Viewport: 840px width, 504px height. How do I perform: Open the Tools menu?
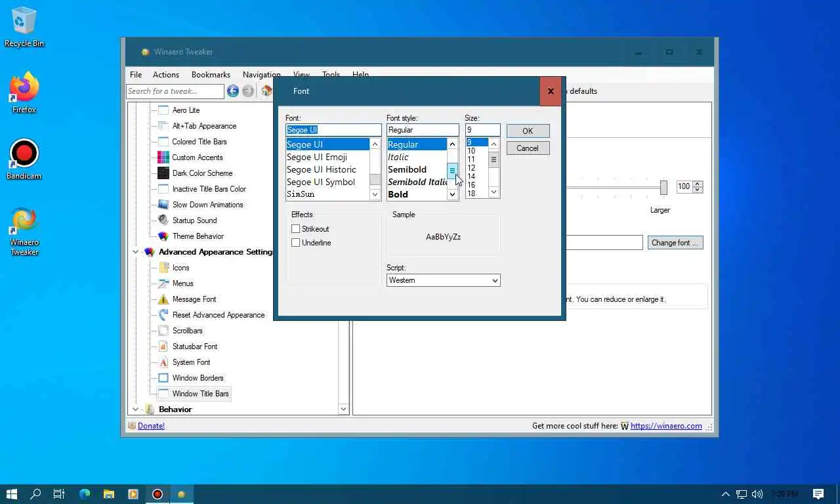(331, 75)
